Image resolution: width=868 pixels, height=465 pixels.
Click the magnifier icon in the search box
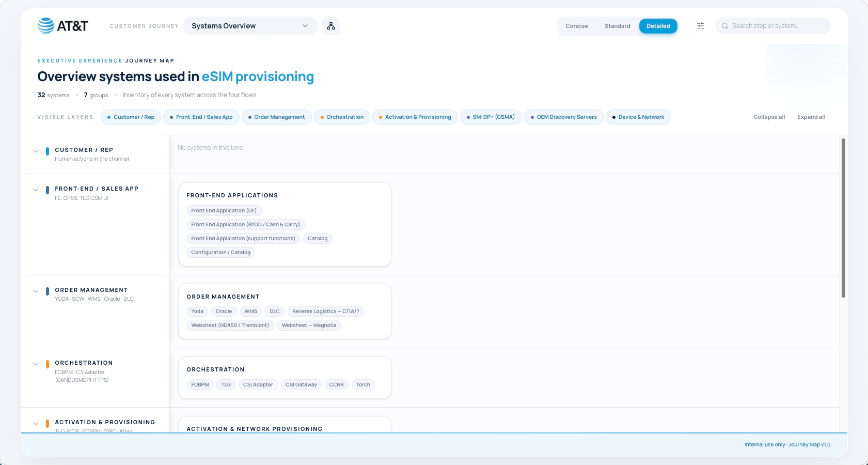725,26
